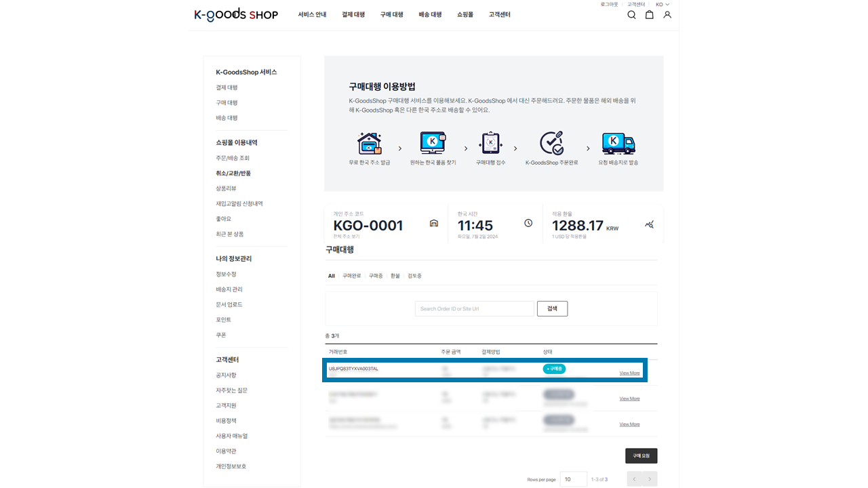Click the Search Order ID input field
This screenshot has height=488, width=868.
tap(474, 308)
